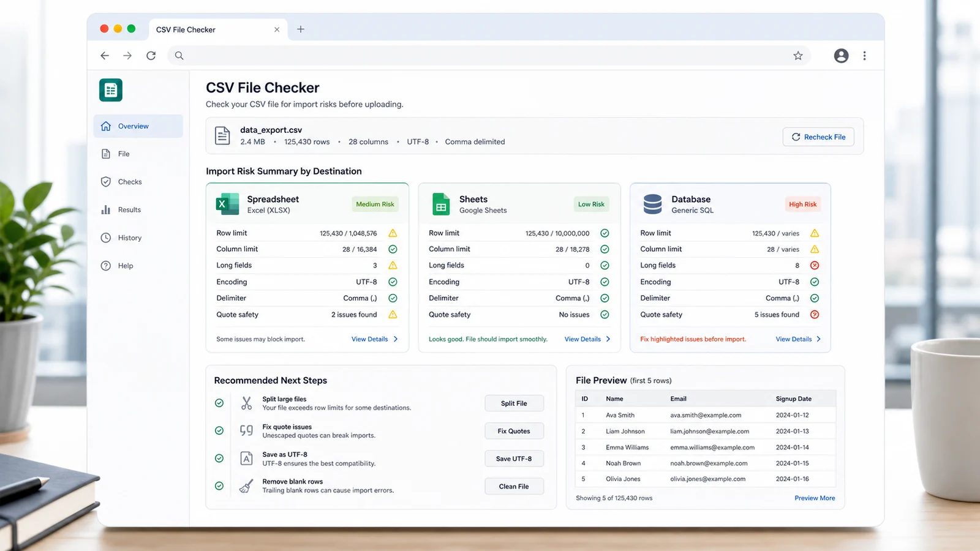
Task: Click the Database Long fields red error icon
Action: point(815,265)
